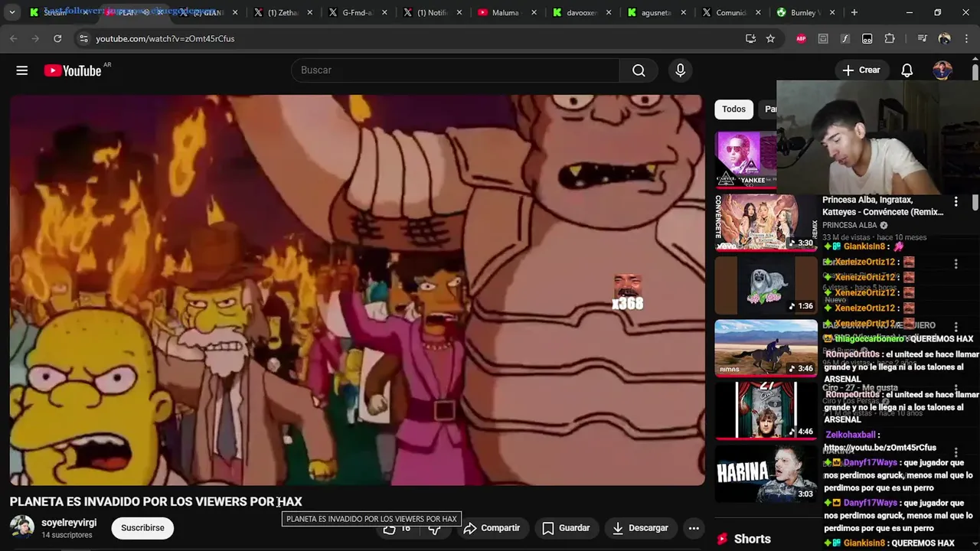
Task: Click the Guardar save button
Action: (x=566, y=528)
